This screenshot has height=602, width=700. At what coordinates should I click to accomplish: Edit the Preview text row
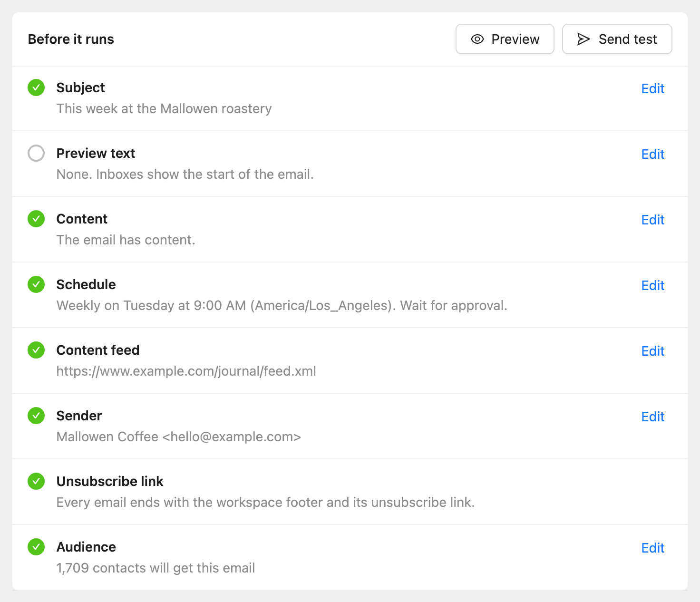pyautogui.click(x=652, y=154)
